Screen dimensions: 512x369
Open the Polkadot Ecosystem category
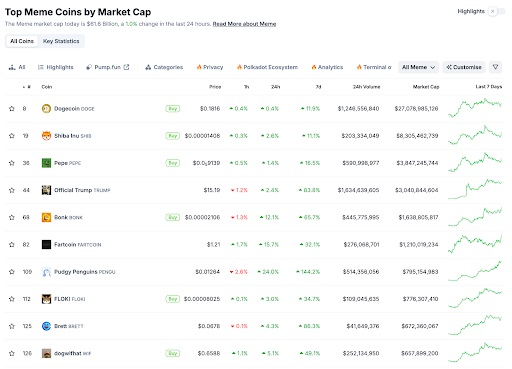267,67
